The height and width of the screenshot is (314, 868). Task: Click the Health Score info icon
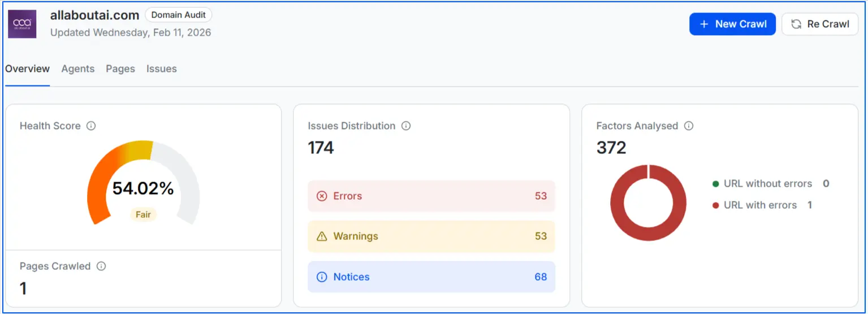click(91, 126)
